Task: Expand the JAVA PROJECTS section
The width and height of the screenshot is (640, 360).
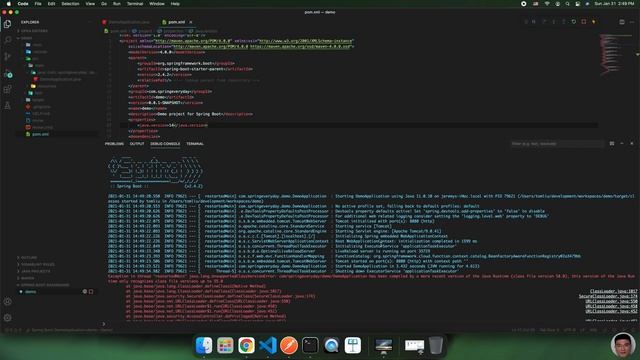Action: [x=36, y=271]
